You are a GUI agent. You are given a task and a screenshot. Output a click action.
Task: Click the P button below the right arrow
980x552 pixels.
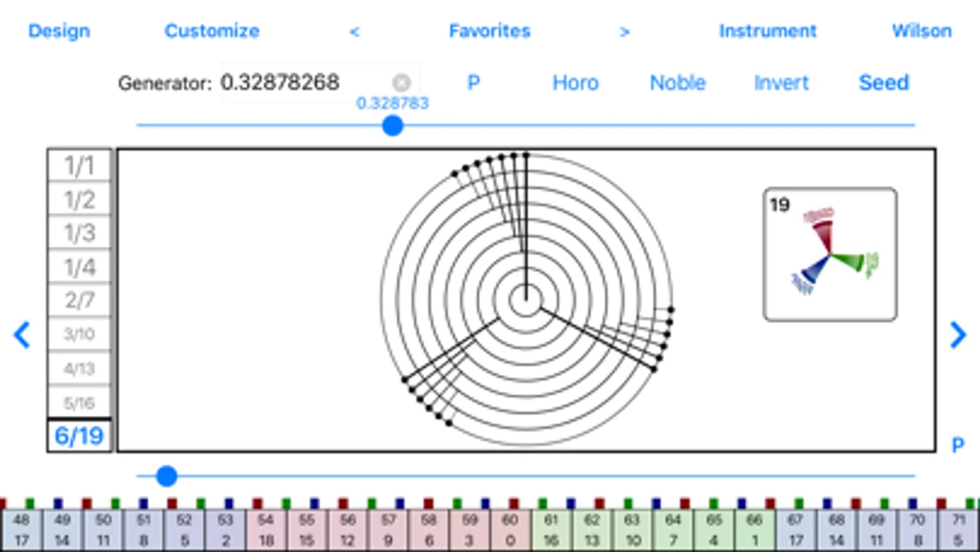pos(958,445)
